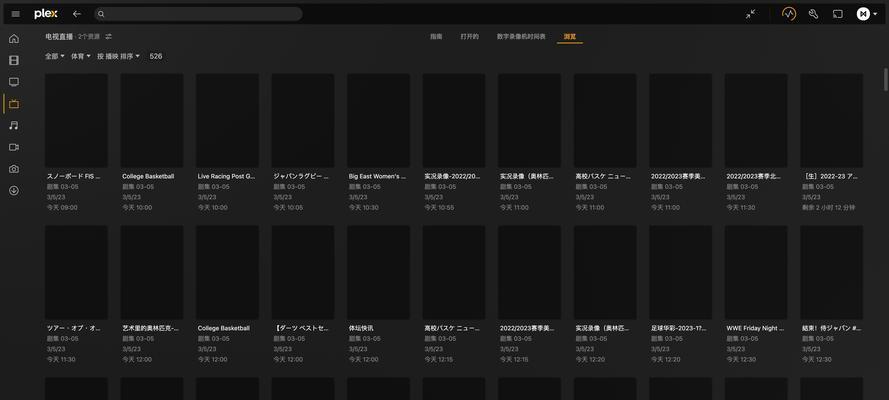This screenshot has width=889, height=400.
Task: Open the 实况录像-2022/20... title
Action: [452, 176]
